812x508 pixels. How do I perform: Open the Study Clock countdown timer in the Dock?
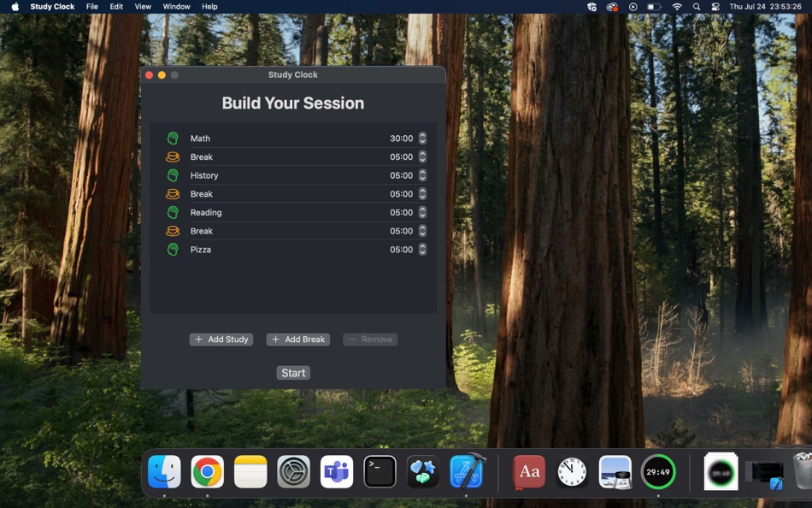coord(658,471)
